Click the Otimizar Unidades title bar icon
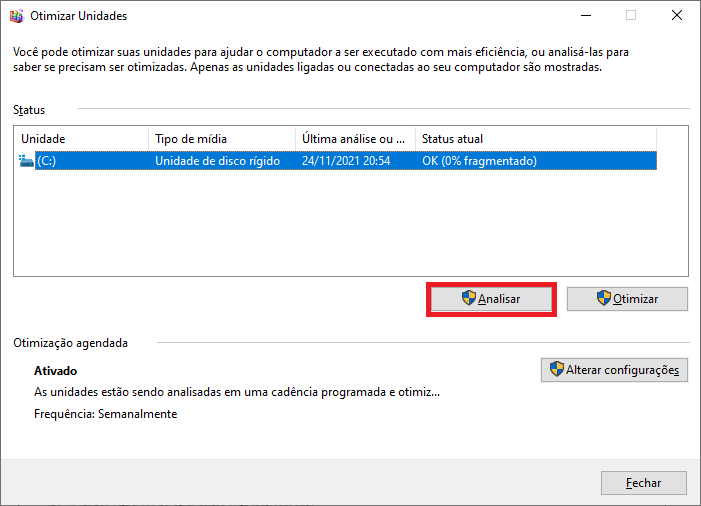The width and height of the screenshot is (701, 506). point(17,16)
